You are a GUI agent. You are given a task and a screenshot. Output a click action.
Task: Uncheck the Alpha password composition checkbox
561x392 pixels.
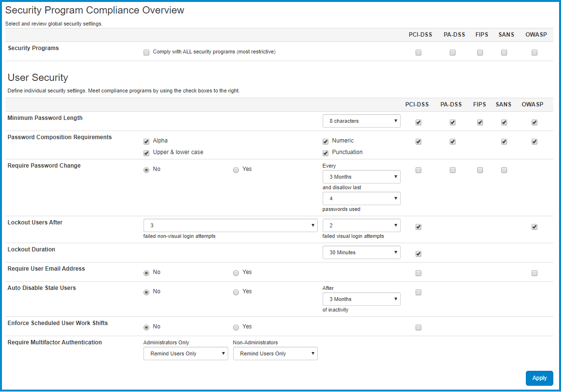click(x=146, y=142)
